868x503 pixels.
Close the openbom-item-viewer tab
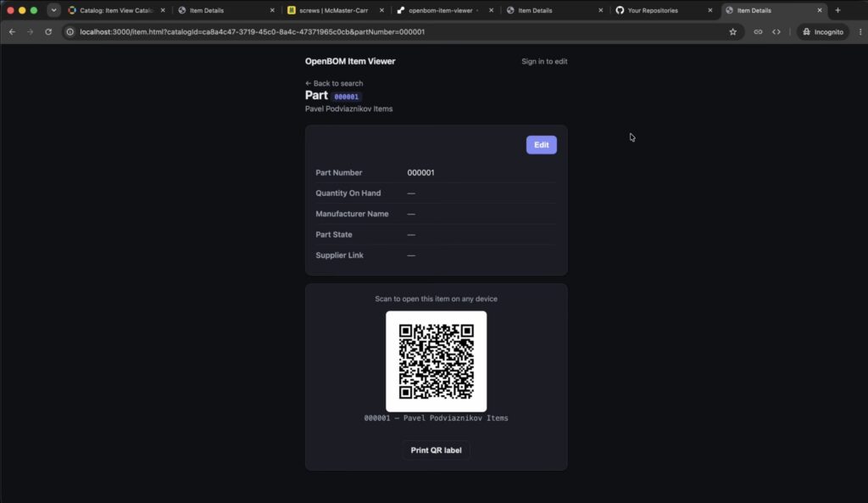491,10
